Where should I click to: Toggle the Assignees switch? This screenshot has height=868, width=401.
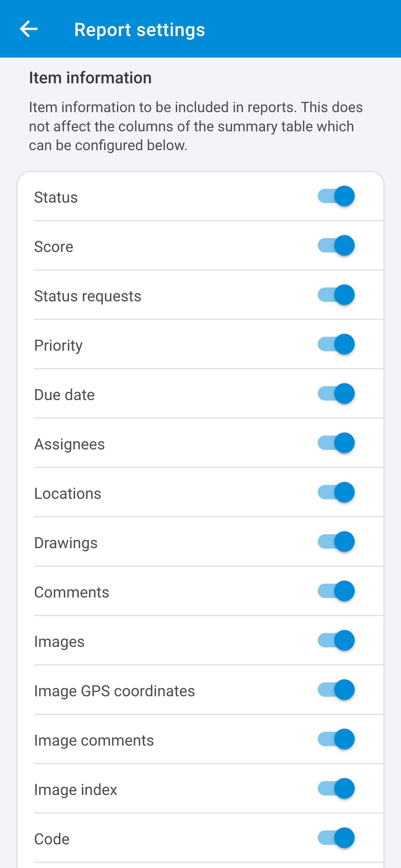tap(336, 443)
